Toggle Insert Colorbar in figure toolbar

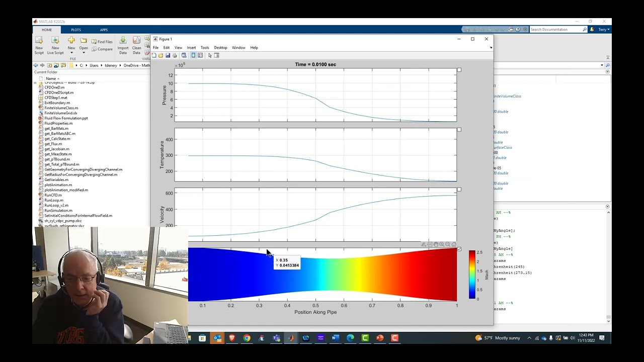193,55
